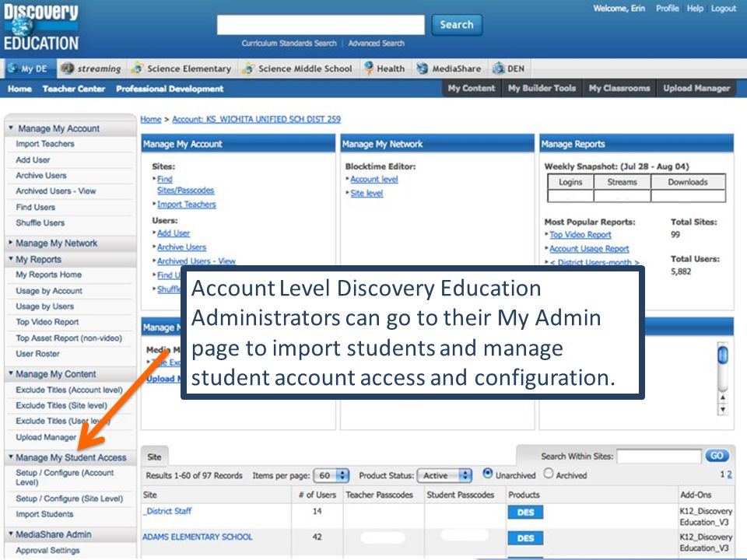Click the scroll down arrow in the reports panel
Screen dimensions: 747x560
tap(723, 410)
